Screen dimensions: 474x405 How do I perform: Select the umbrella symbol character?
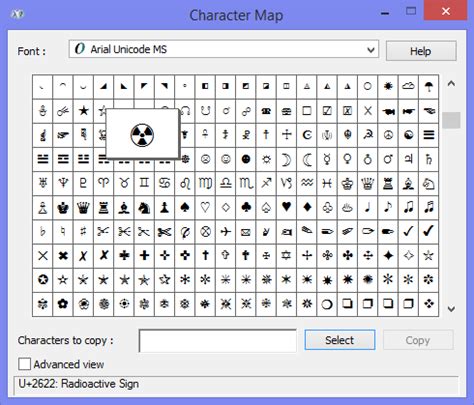429,87
